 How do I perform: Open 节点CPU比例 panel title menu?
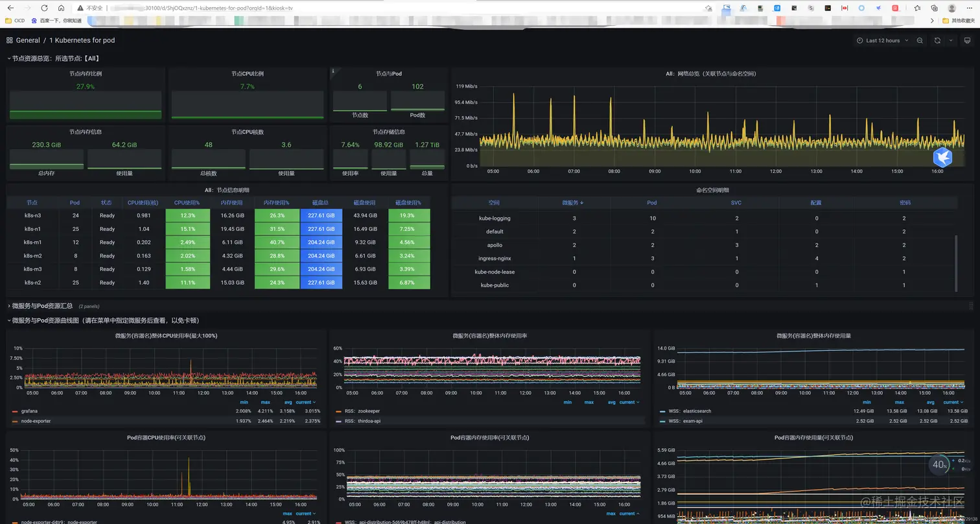[248, 74]
